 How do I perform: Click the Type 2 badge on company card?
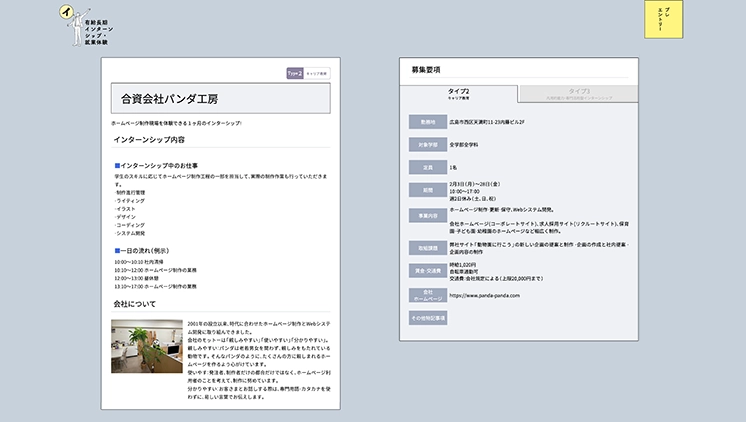pos(294,73)
